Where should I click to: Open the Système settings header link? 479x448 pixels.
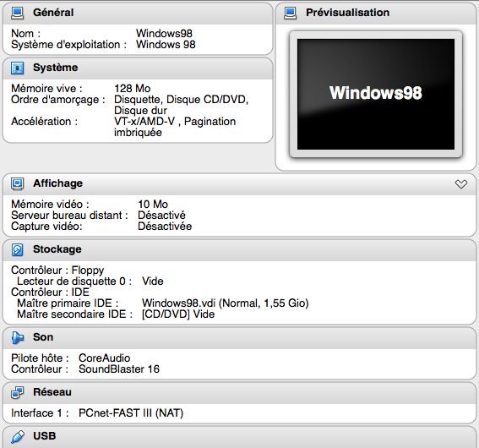point(55,68)
